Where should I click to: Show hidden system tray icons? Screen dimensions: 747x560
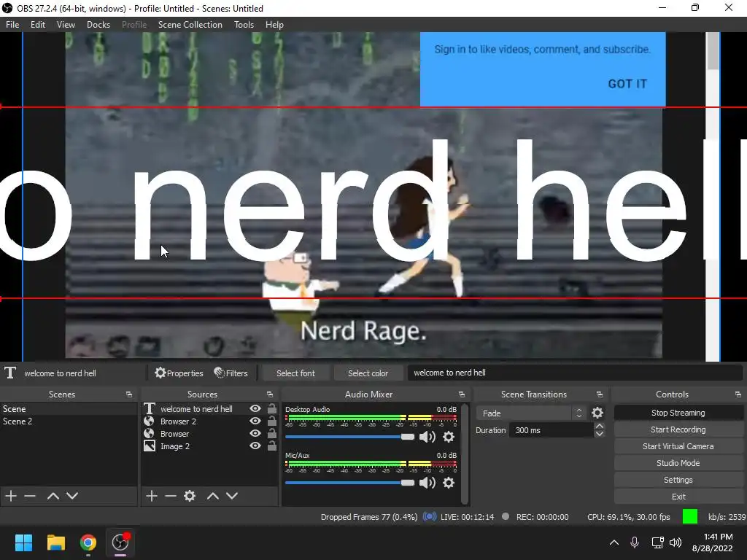tap(614, 542)
